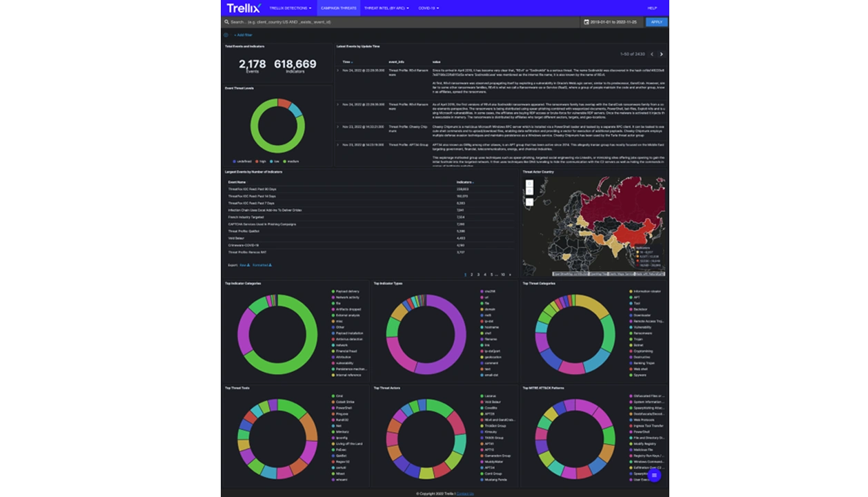Image resolution: width=868 pixels, height=497 pixels.
Task: Click the Trellix logo
Action: tap(244, 8)
